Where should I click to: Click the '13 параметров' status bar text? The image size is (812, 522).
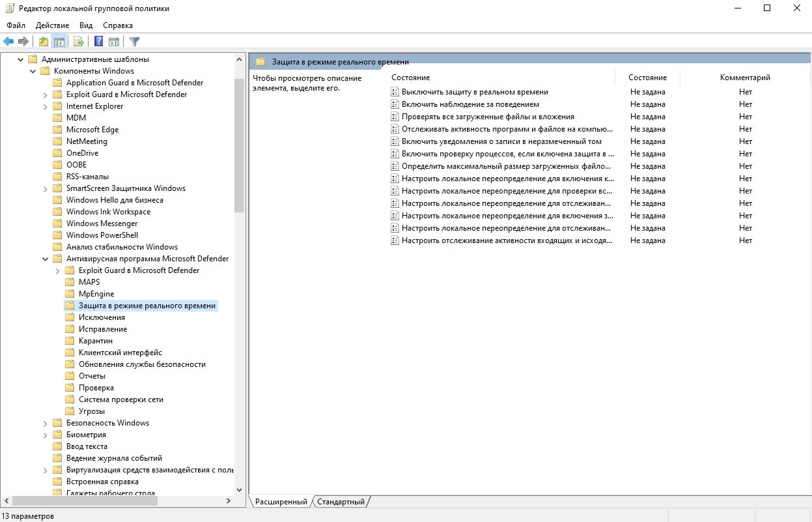coord(27,516)
